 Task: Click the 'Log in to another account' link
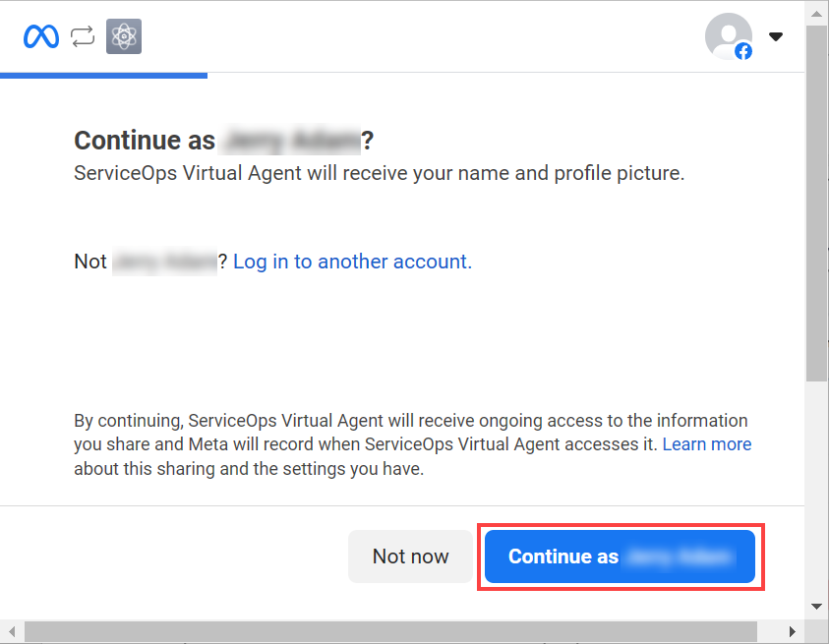point(352,262)
